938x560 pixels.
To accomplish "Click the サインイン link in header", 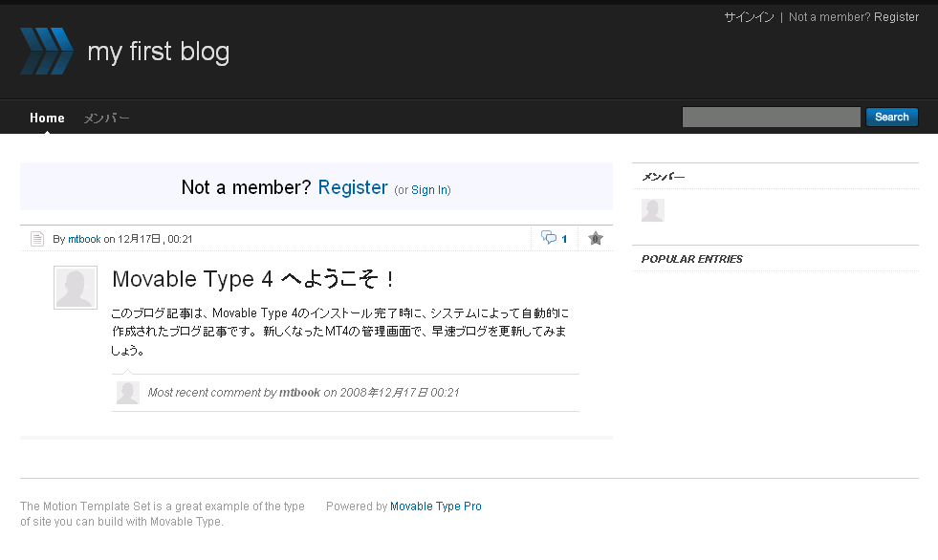I will pos(749,17).
